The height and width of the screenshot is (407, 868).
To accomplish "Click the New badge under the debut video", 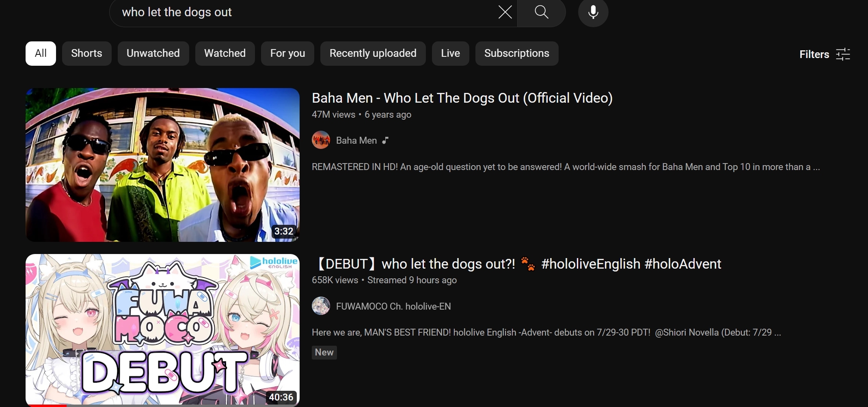I will [x=324, y=352].
